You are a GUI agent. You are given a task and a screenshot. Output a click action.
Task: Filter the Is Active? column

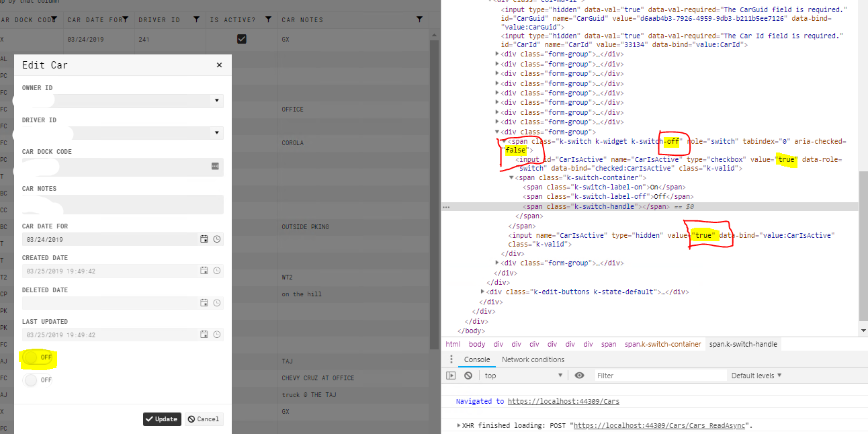coord(268,19)
